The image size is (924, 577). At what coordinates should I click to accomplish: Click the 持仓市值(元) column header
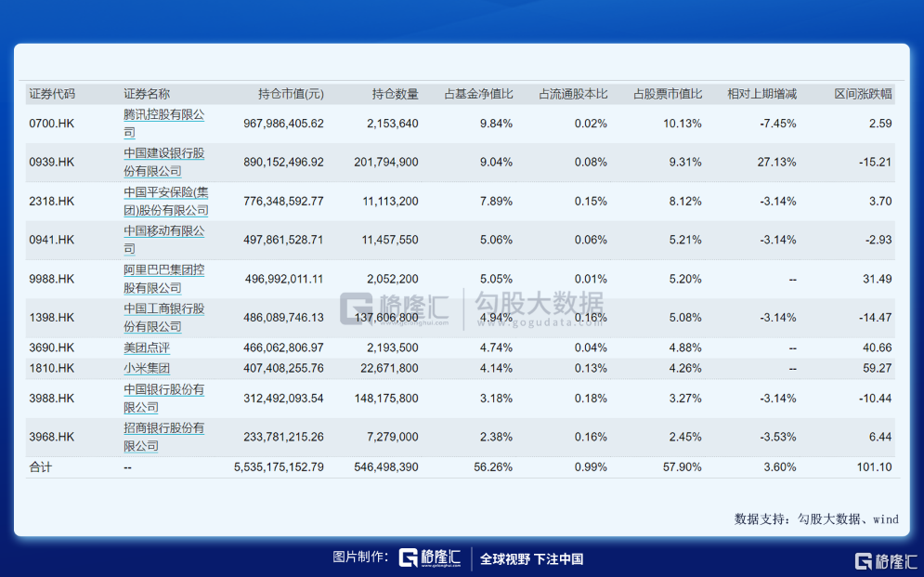pyautogui.click(x=291, y=94)
